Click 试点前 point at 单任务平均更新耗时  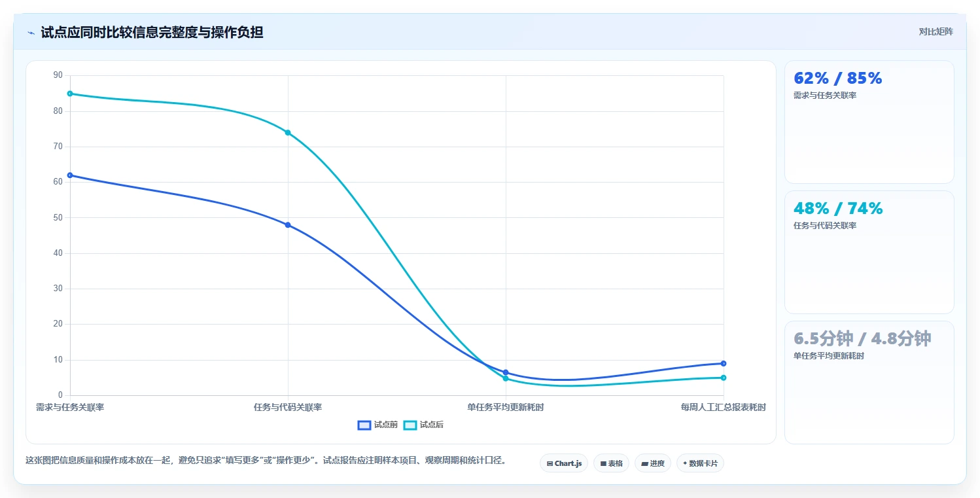coord(506,372)
